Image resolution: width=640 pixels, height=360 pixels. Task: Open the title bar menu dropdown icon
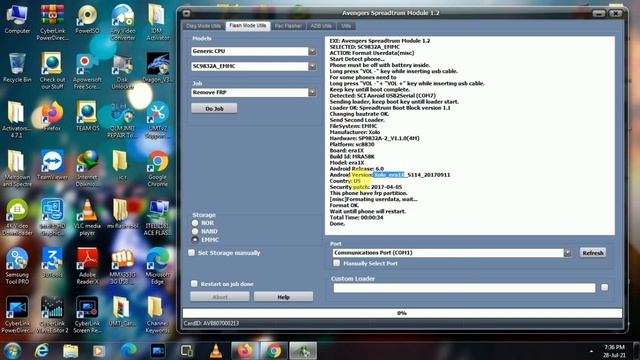click(187, 13)
